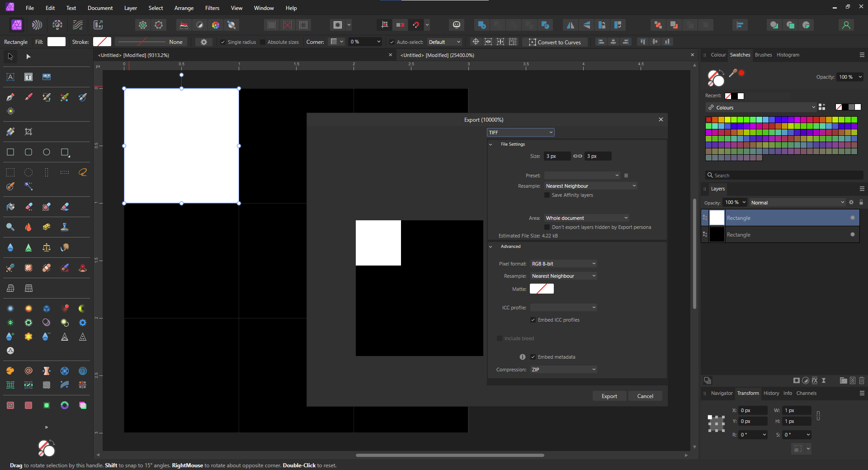Select the Ellipse tool
868x470 pixels.
coord(47,152)
